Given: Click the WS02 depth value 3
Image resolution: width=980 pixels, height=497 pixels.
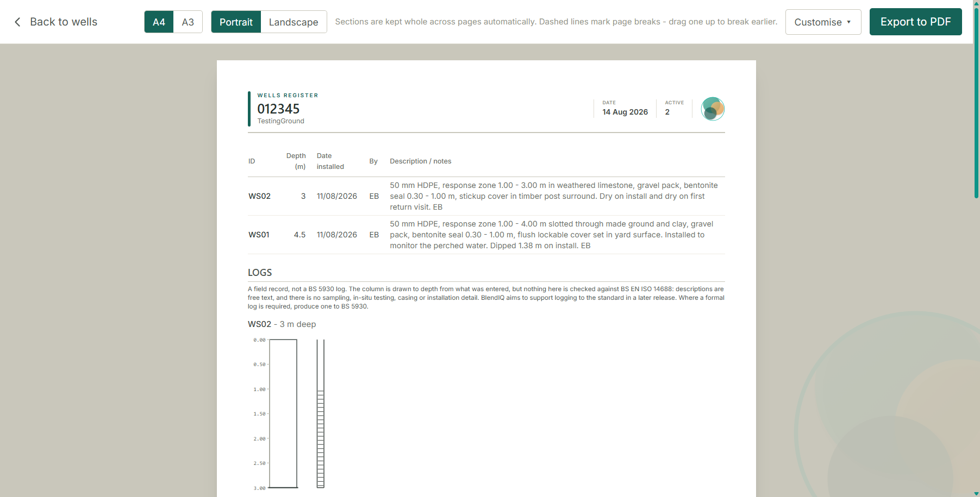Looking at the screenshot, I should tap(303, 196).
